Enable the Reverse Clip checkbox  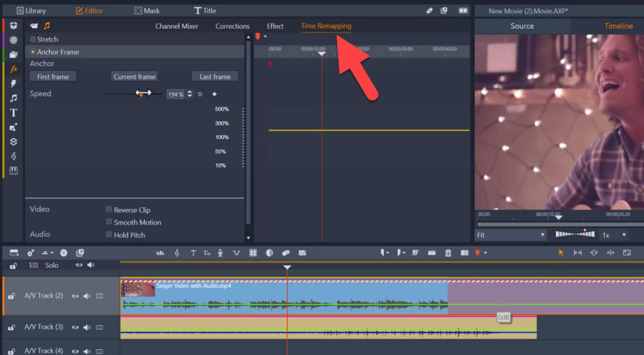pos(109,209)
